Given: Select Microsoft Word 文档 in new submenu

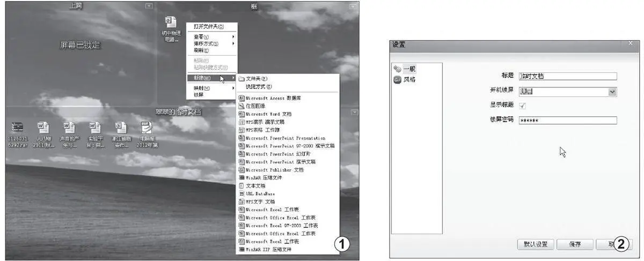Looking at the screenshot, I should (x=268, y=114).
